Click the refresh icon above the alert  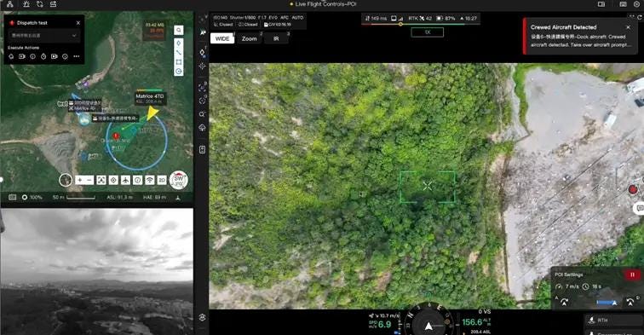[x=639, y=17]
